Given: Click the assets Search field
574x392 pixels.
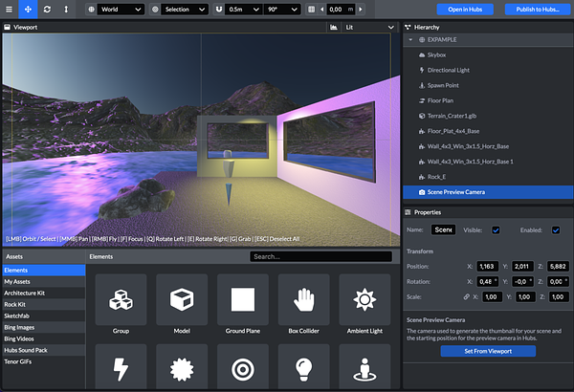Looking at the screenshot, I should coord(320,256).
